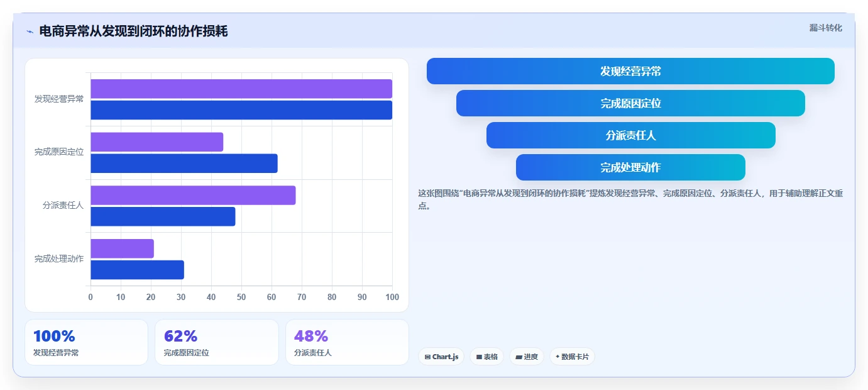Click funnel step 发现经营异常
The image size is (868, 390).
coord(630,71)
